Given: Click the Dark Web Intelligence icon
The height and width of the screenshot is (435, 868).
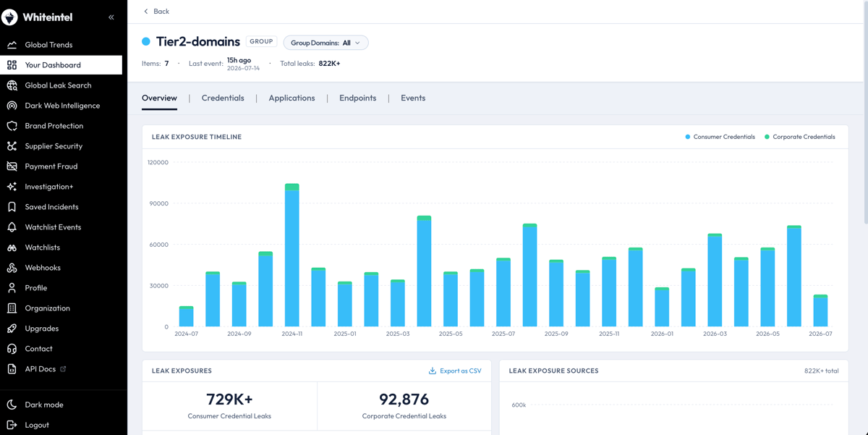Looking at the screenshot, I should [12, 106].
